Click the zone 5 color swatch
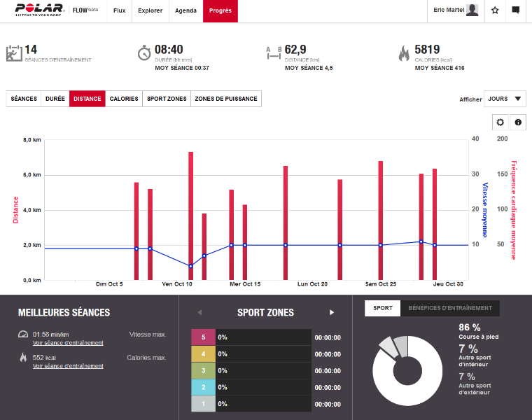 203,337
